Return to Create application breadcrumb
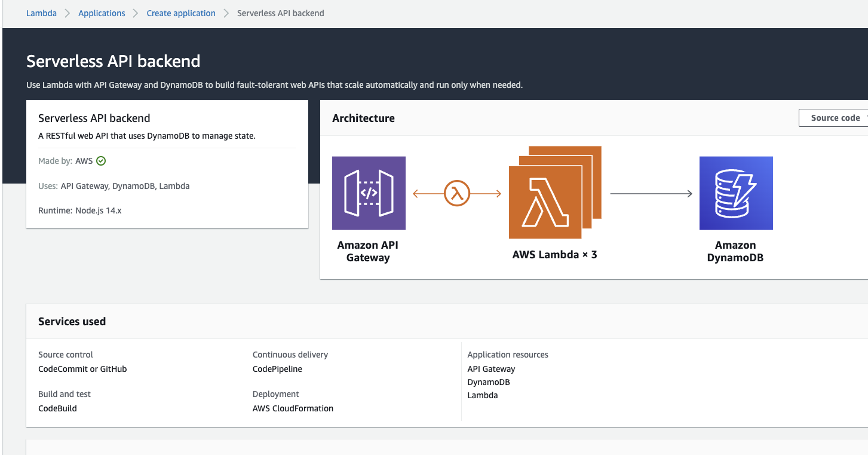 (181, 13)
